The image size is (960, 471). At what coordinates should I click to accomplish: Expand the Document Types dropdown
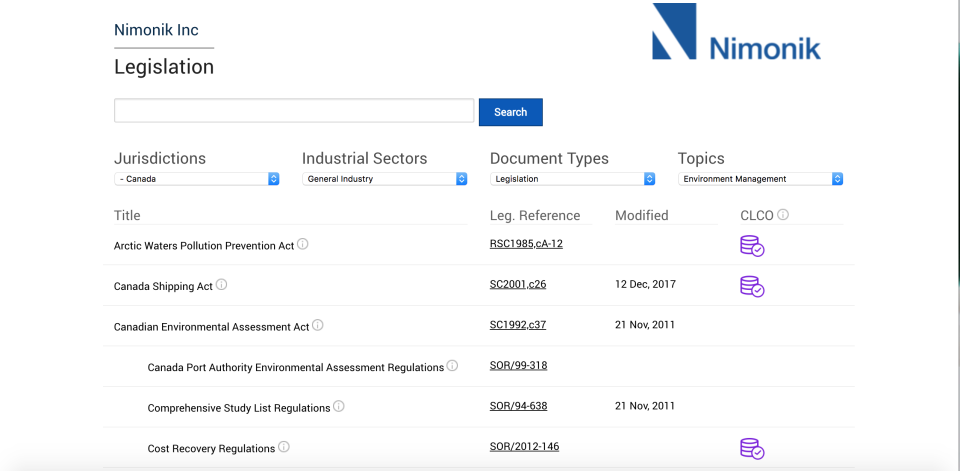[572, 179]
